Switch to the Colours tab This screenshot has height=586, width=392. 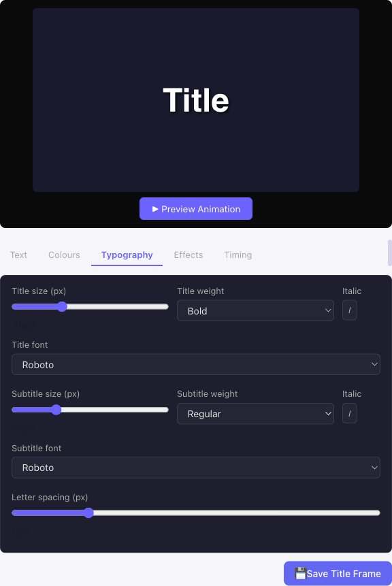click(63, 255)
